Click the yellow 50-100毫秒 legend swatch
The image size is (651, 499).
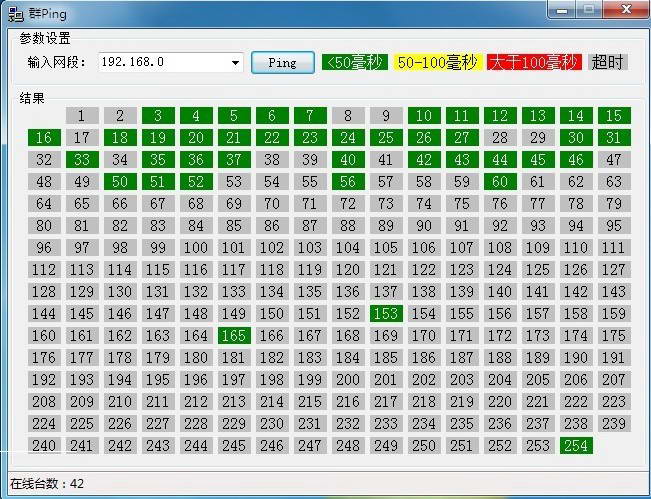point(438,62)
